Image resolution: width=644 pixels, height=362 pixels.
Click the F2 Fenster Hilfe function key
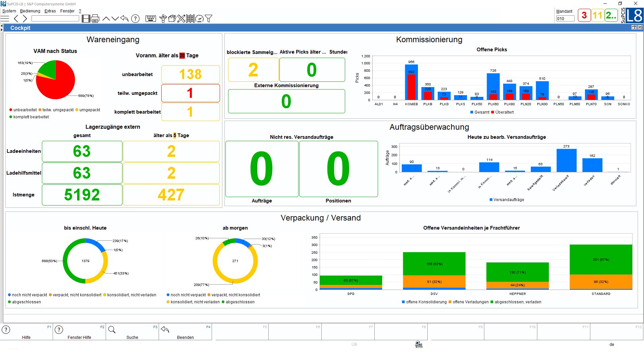(79, 332)
